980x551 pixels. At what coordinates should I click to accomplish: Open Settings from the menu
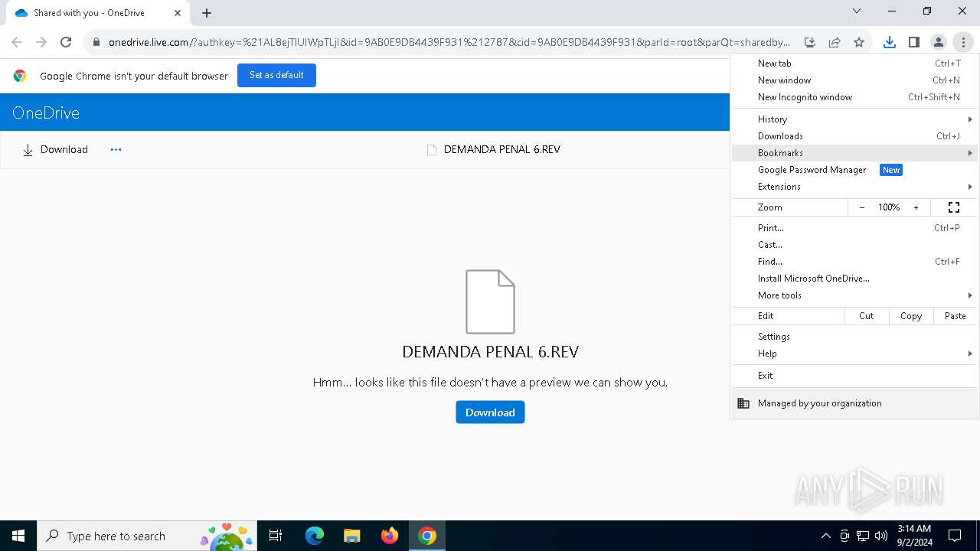[x=854, y=337]
